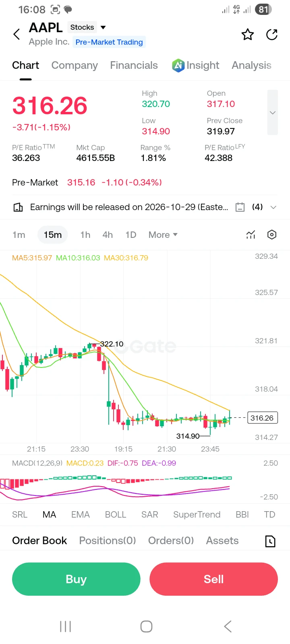Expand the events list chevron next to (4)
The width and height of the screenshot is (290, 644).
(x=273, y=207)
